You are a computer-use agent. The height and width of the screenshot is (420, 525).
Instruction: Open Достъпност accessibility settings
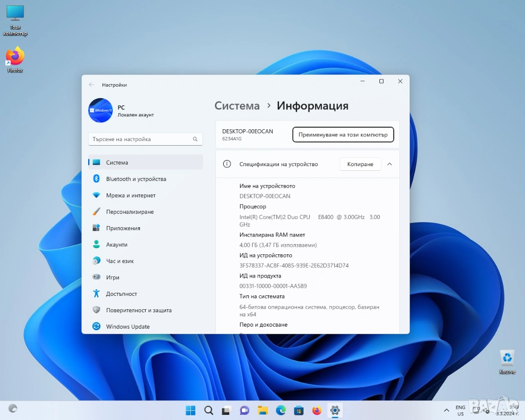[122, 294]
